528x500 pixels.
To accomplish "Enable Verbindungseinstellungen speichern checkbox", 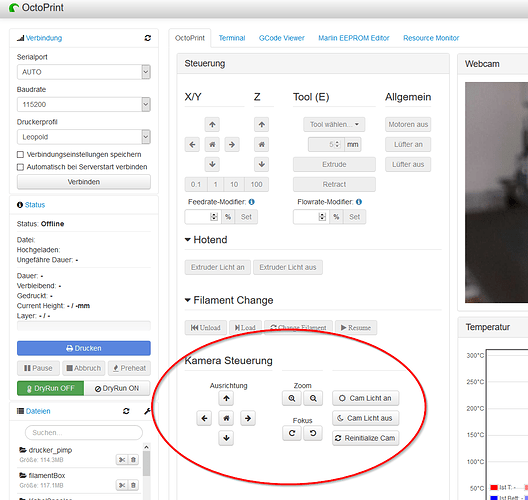I will coord(20,155).
